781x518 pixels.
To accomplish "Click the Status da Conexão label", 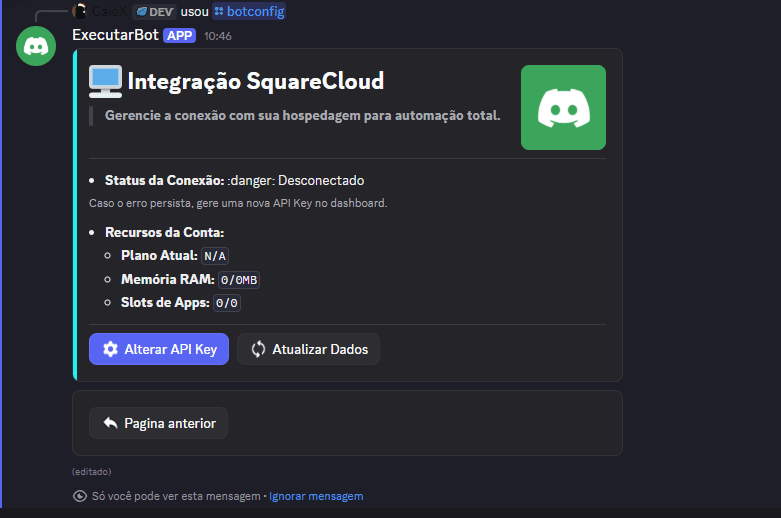I will tap(165, 180).
